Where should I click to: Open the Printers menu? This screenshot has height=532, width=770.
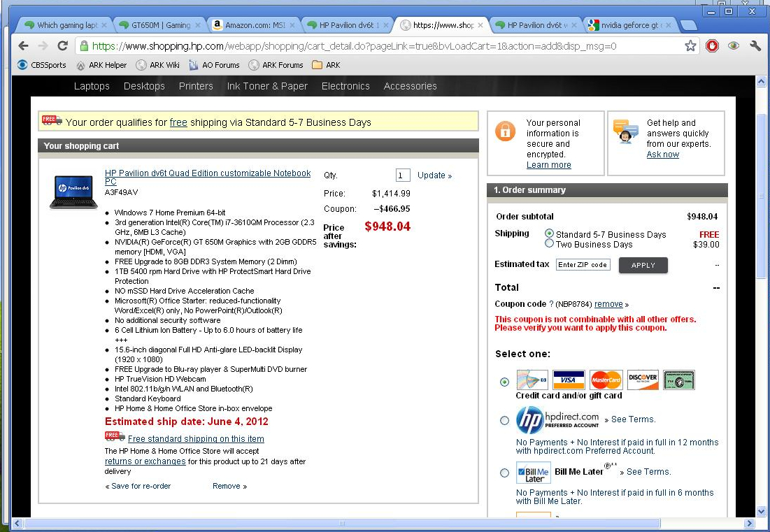pyautogui.click(x=196, y=86)
